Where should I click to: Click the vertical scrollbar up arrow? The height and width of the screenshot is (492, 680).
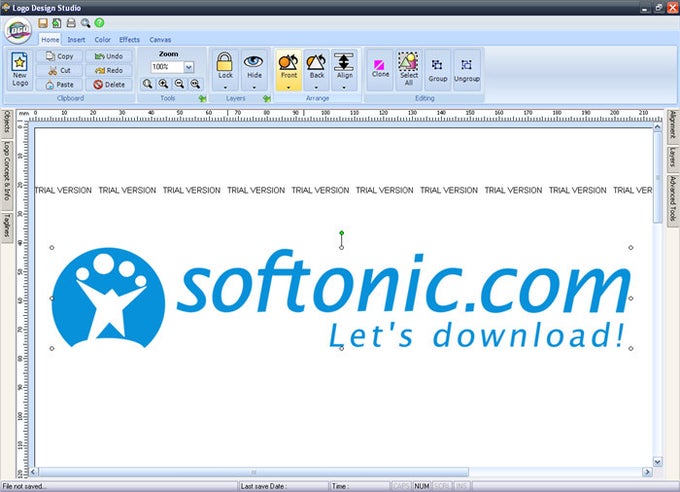(657, 127)
